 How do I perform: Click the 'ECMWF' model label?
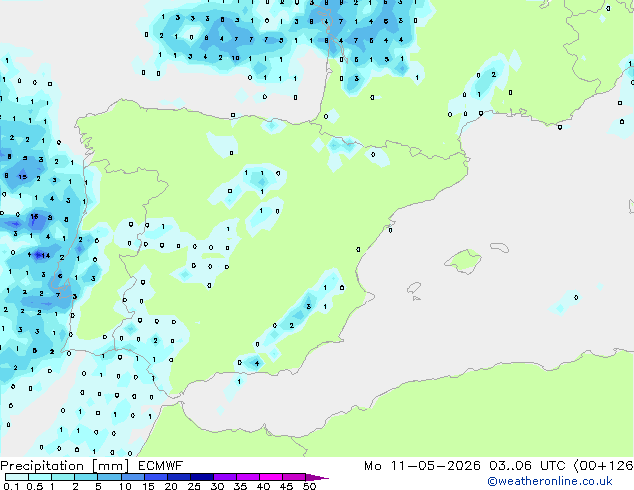point(161,466)
